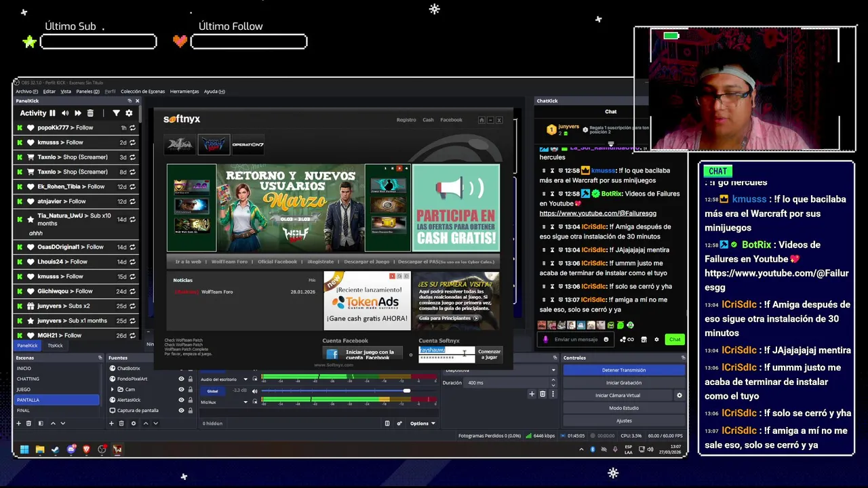Pause the Activity feed in PanelKick
Screen dimensions: 868x488
[x=52, y=113]
